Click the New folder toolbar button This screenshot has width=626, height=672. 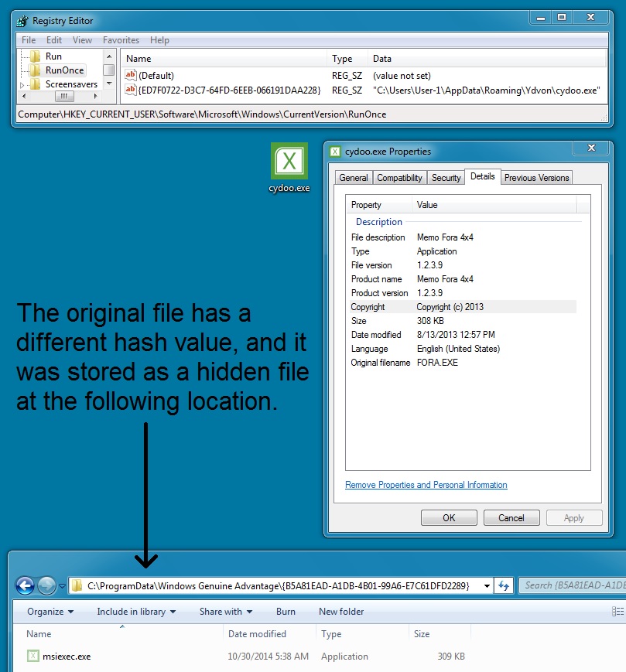point(341,612)
